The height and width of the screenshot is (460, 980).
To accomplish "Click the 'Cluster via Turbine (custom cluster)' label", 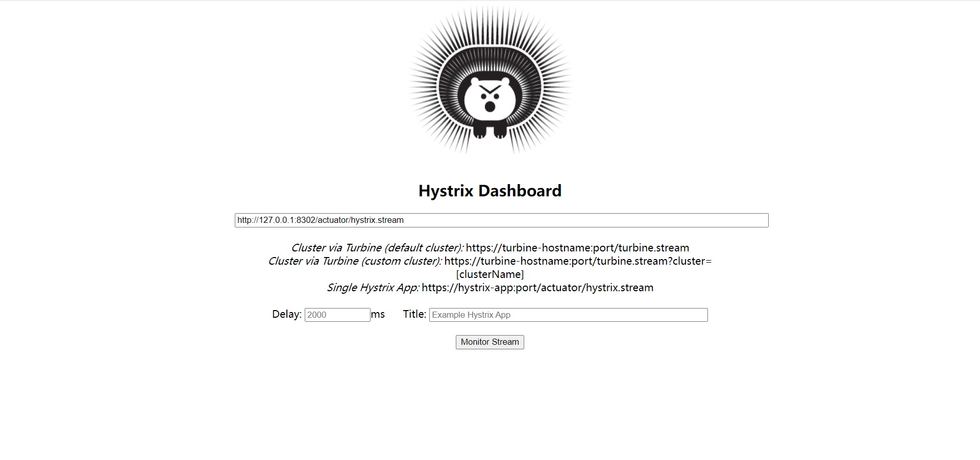I will [355, 261].
